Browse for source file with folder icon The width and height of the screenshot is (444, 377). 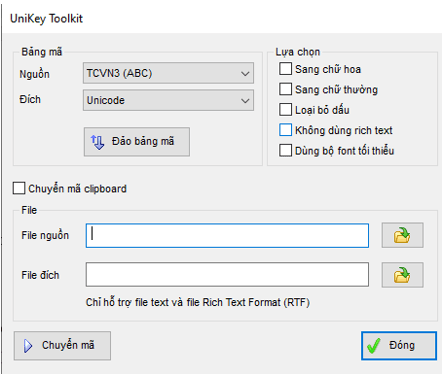point(402,235)
